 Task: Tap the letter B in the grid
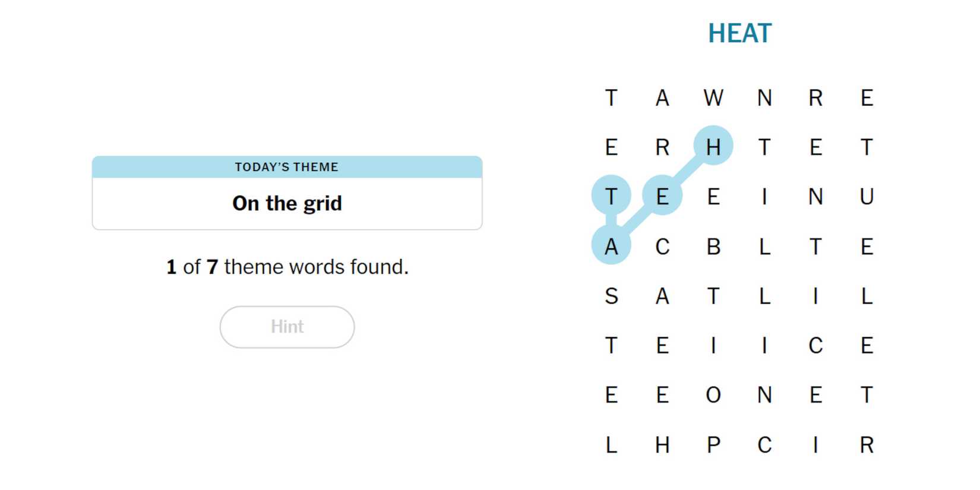(x=713, y=246)
